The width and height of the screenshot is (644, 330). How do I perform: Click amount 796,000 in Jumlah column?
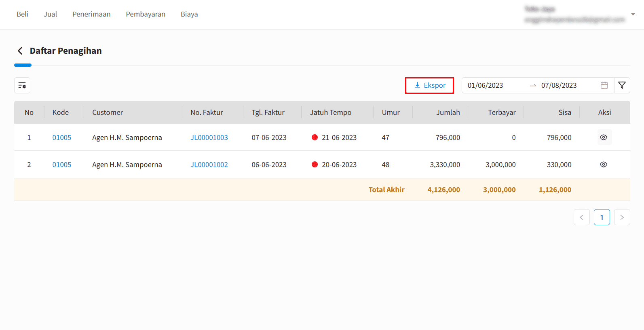pyautogui.click(x=448, y=137)
